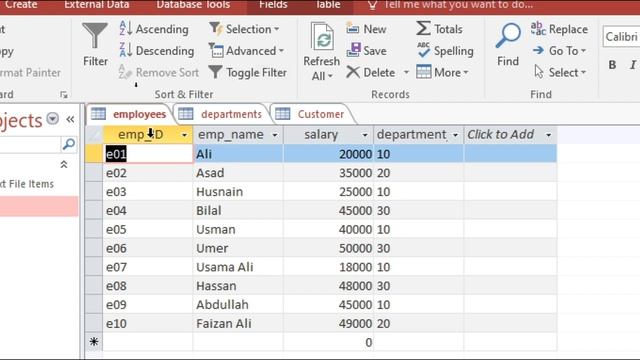Open the emp_ID column dropdown arrow
Image resolution: width=640 pixels, height=360 pixels.
tap(184, 135)
